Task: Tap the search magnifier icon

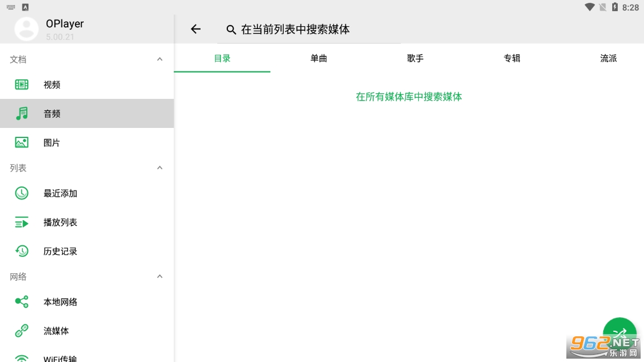Action: (231, 30)
